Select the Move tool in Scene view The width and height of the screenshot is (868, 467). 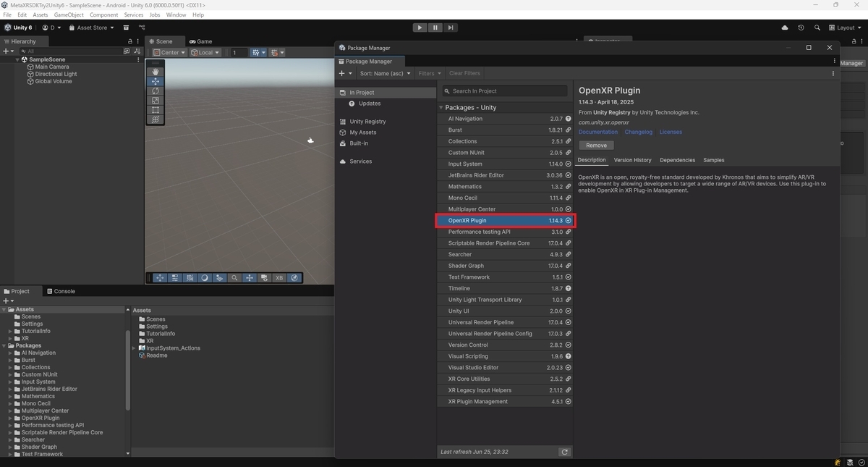(156, 82)
